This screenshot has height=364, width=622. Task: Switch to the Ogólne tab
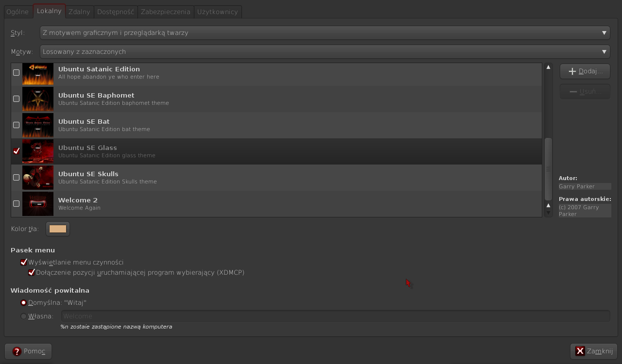pyautogui.click(x=17, y=12)
